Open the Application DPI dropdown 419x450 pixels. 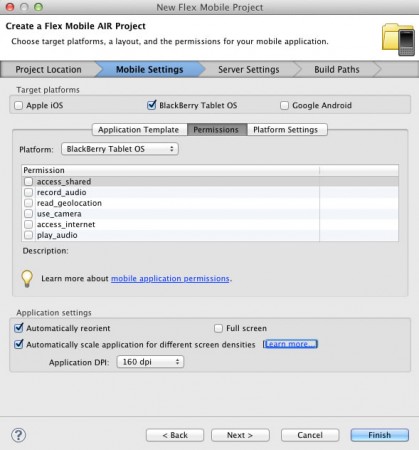pos(150,362)
